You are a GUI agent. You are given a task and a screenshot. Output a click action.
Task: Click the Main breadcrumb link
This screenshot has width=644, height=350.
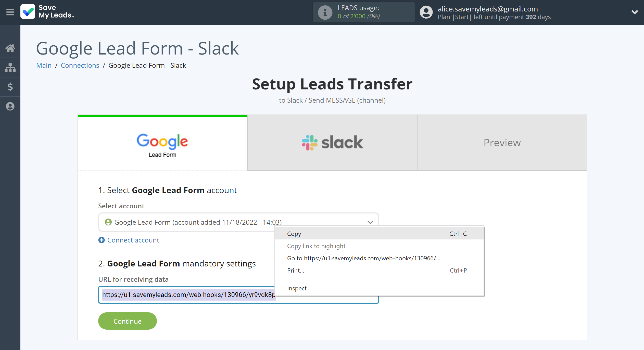tap(44, 65)
